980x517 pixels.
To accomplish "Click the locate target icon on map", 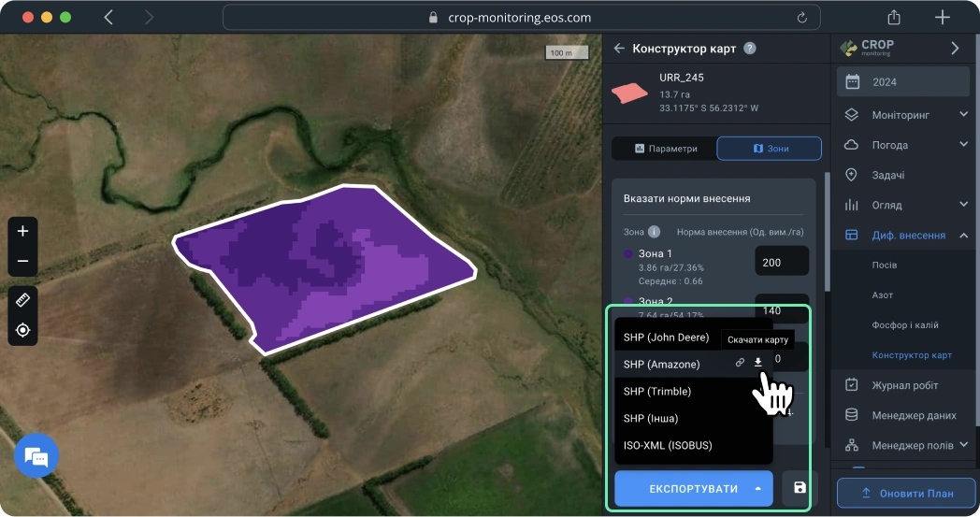I will click(x=23, y=330).
